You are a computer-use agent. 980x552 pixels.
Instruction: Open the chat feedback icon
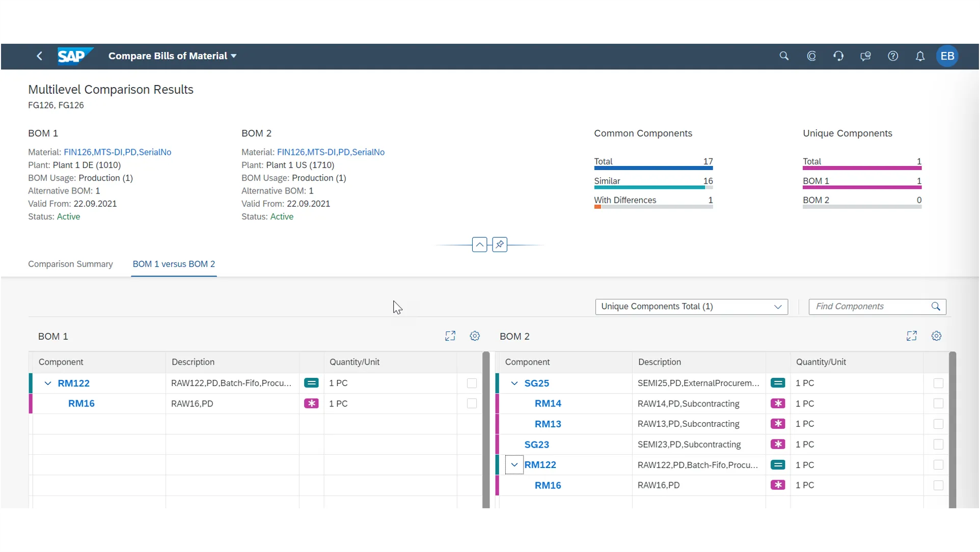click(865, 56)
